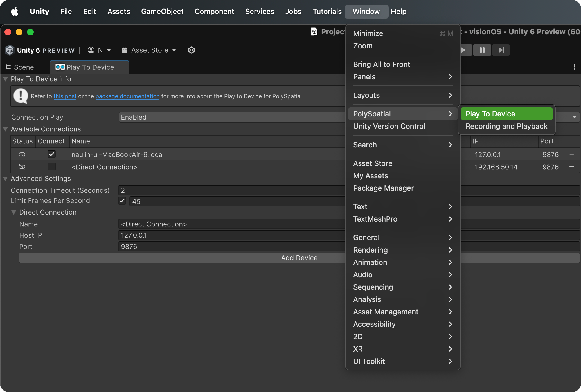This screenshot has width=581, height=392.
Task: Open the three-dot panel options menu
Action: pyautogui.click(x=574, y=67)
